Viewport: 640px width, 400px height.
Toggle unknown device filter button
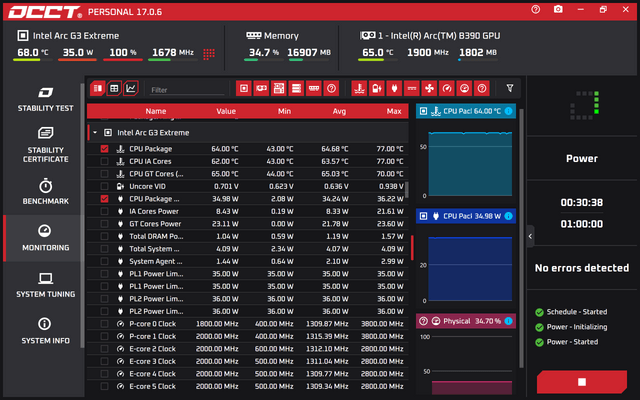(331, 88)
